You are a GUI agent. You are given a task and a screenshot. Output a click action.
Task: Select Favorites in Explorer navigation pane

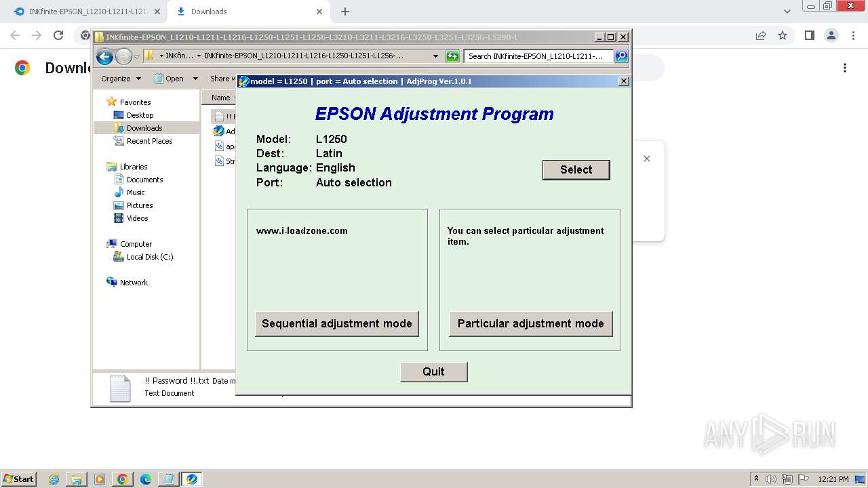(x=135, y=102)
